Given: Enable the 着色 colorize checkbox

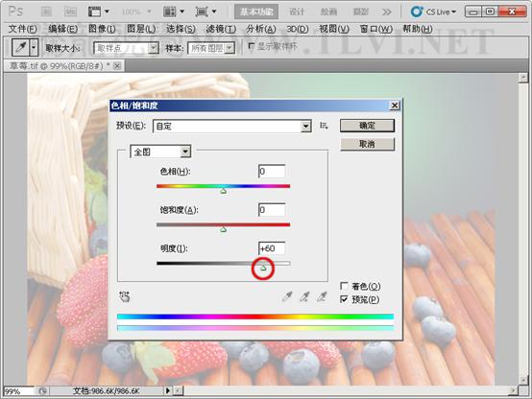Looking at the screenshot, I should tap(344, 286).
